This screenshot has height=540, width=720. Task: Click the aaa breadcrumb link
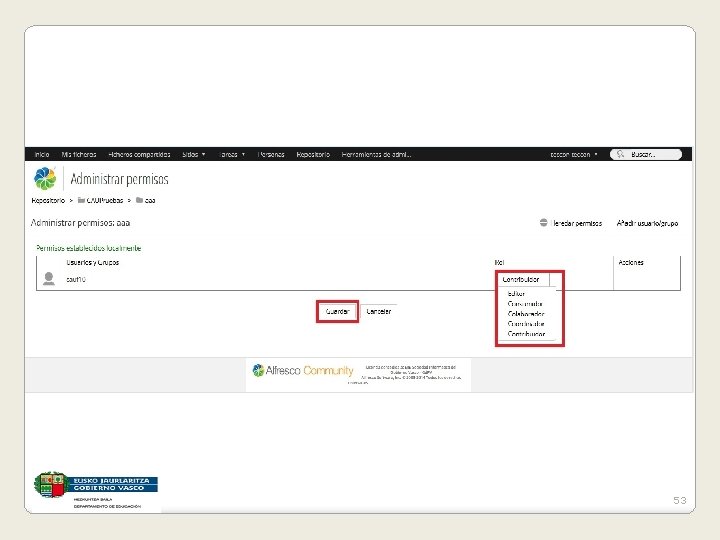[150, 200]
